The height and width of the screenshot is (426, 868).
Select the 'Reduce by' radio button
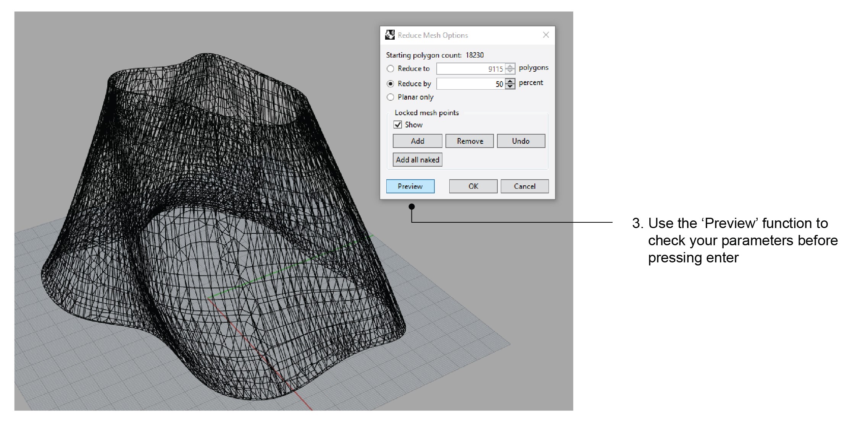[x=390, y=84]
